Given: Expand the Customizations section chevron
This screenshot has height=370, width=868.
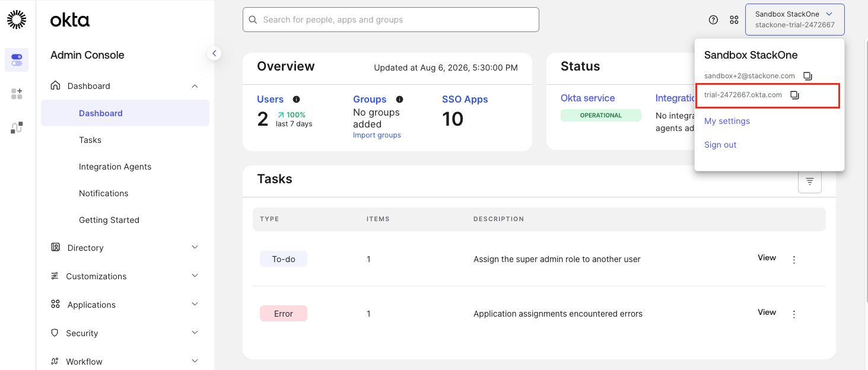Looking at the screenshot, I should (195, 276).
